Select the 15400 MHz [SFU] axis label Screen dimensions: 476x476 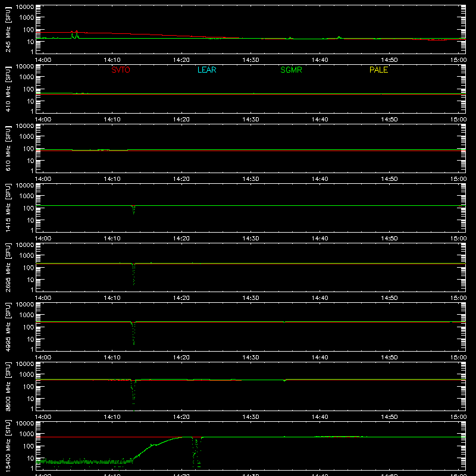click(8, 446)
